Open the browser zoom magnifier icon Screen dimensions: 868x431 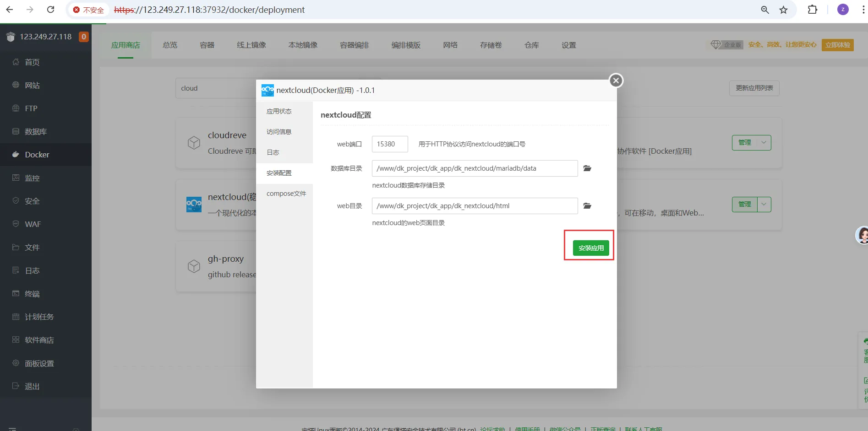(x=765, y=10)
